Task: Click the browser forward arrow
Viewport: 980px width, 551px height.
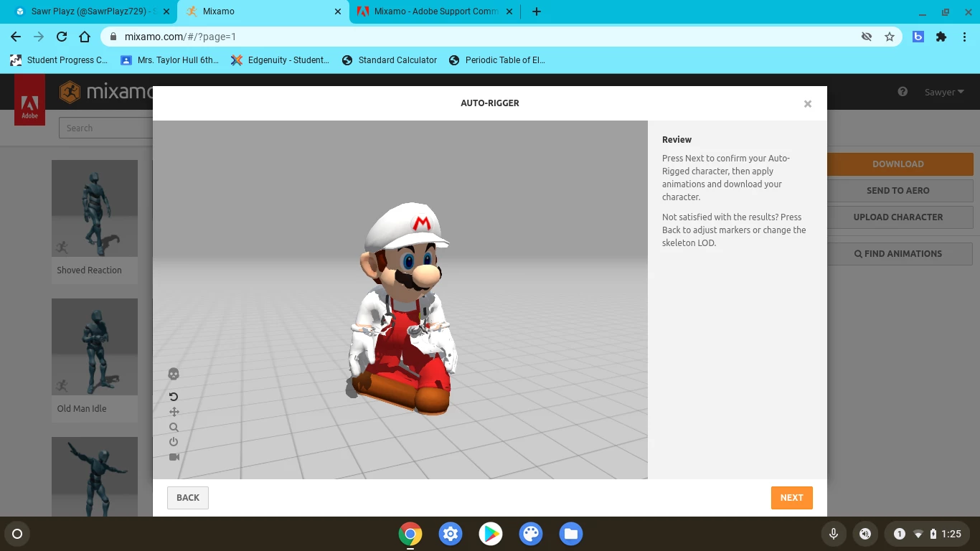Action: (39, 37)
